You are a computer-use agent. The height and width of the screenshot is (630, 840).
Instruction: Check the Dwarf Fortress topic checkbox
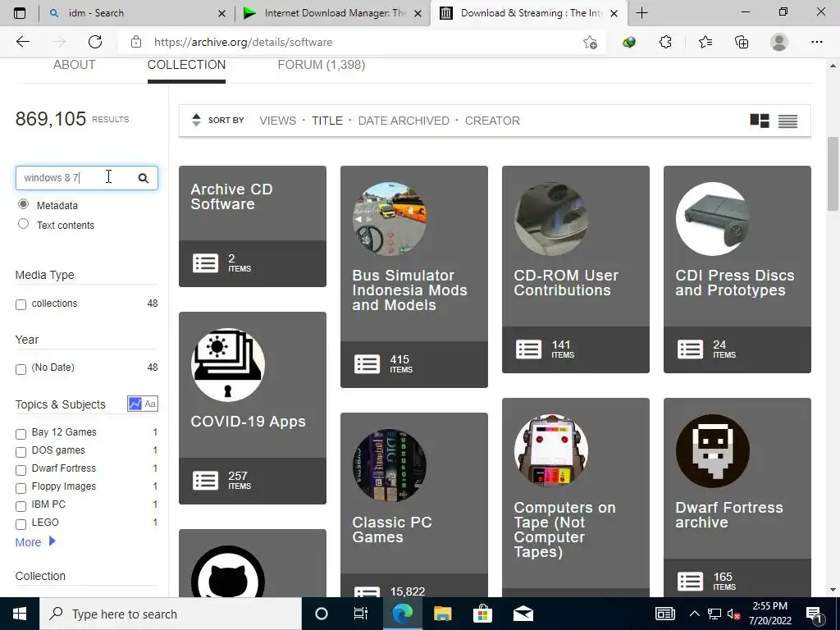click(x=21, y=470)
